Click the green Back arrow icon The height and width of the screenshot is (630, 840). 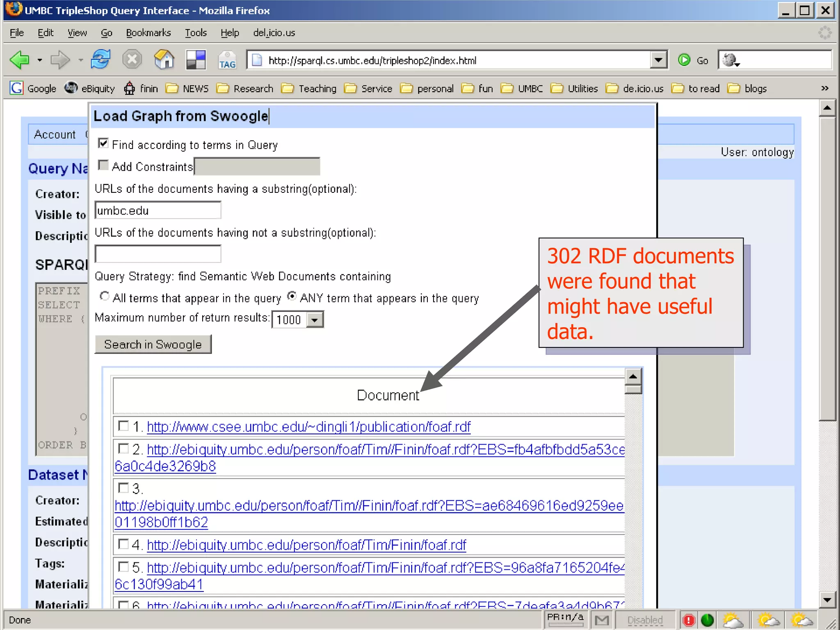click(x=19, y=60)
